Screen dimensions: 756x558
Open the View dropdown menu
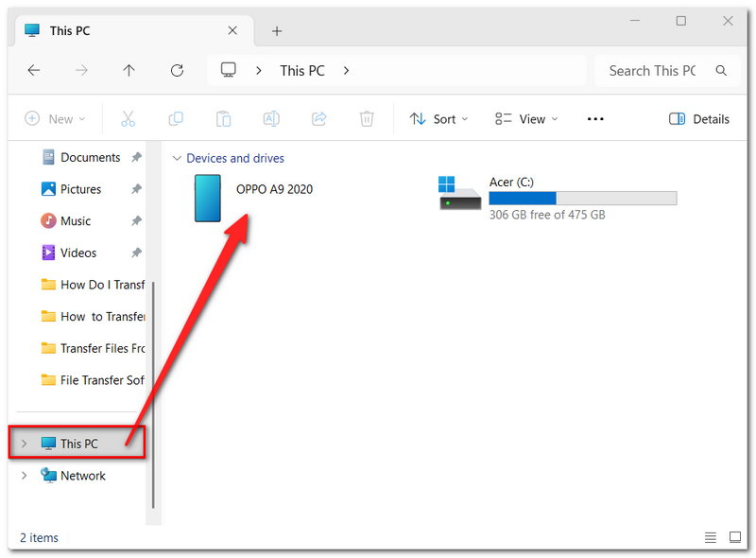coord(526,119)
